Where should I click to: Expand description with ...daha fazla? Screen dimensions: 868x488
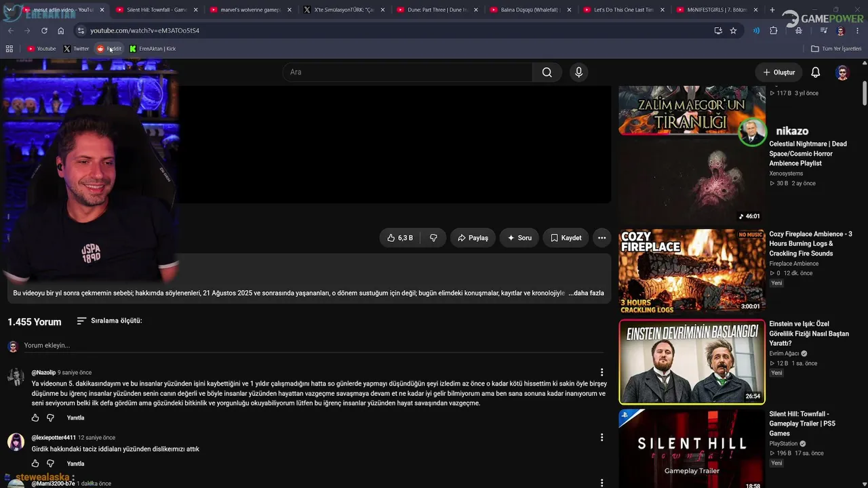point(586,293)
